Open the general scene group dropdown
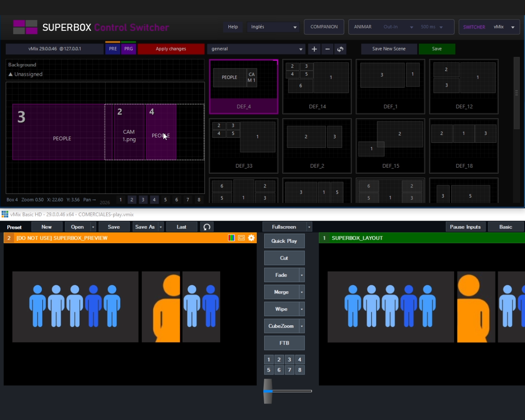 256,49
